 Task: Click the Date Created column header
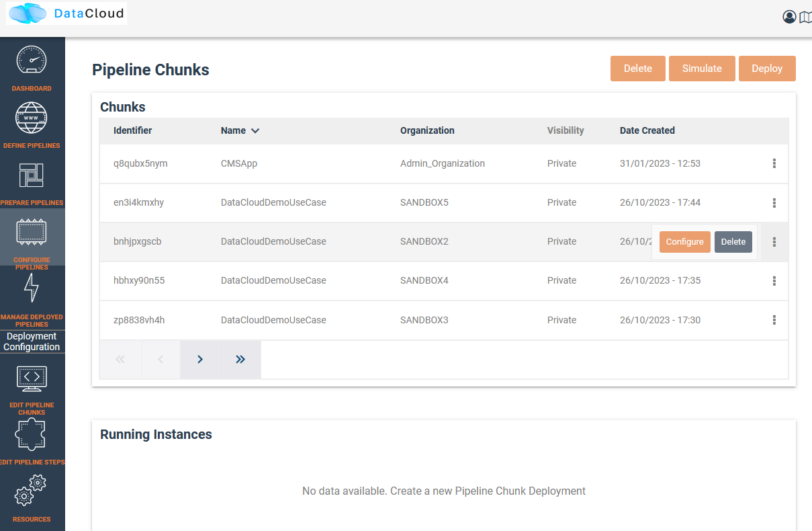point(647,130)
